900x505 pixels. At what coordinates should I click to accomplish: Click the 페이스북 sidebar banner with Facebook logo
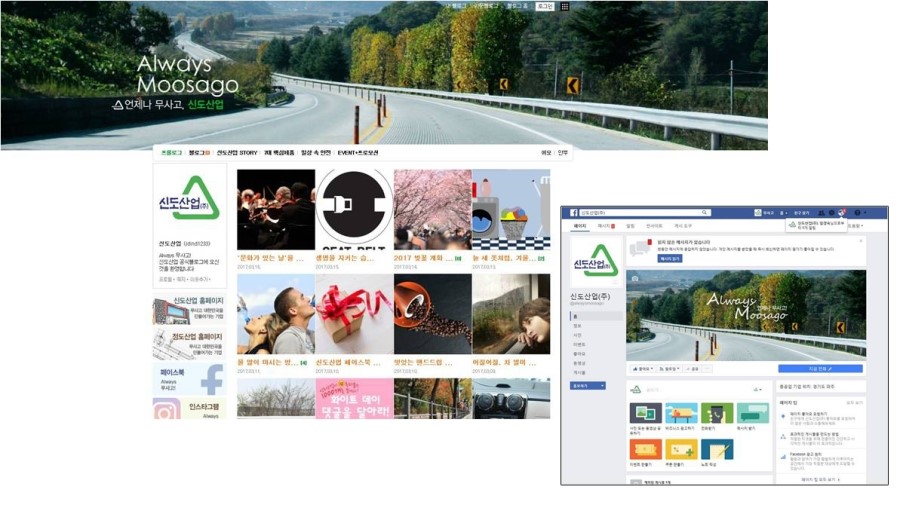coord(189,379)
